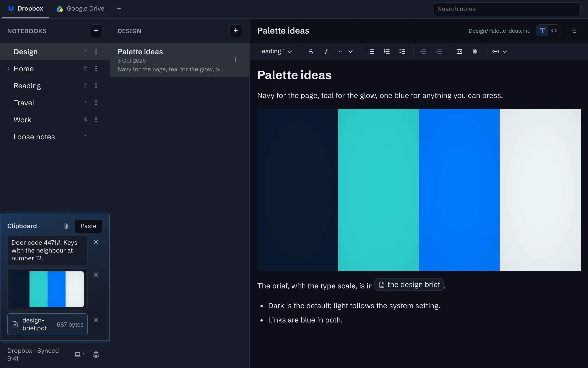Screen dimensions: 588x368
Task: Open the Heading 1 style dropdown
Action: [274, 52]
